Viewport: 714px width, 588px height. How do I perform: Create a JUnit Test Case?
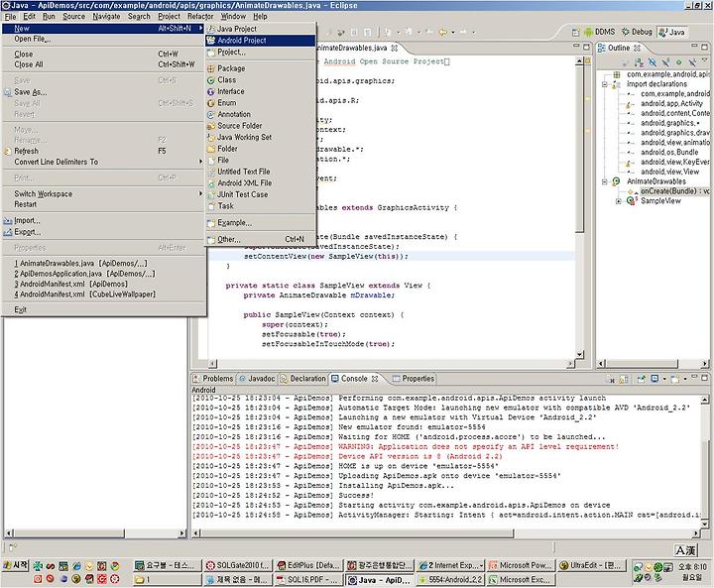[261, 194]
